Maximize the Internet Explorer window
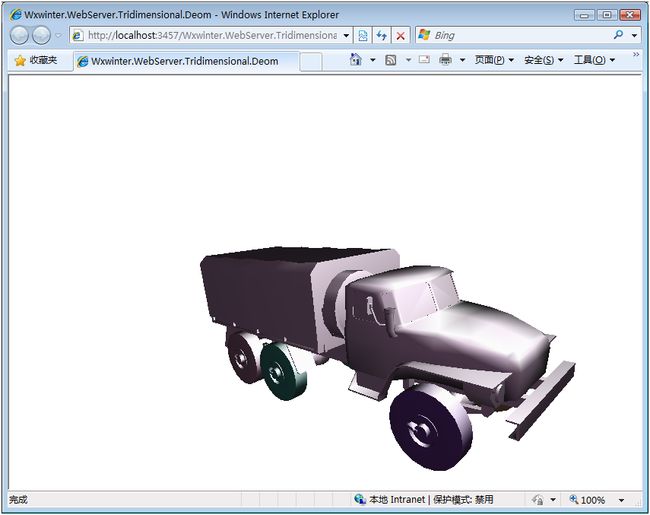Image resolution: width=650 pixels, height=515 pixels. 607,15
